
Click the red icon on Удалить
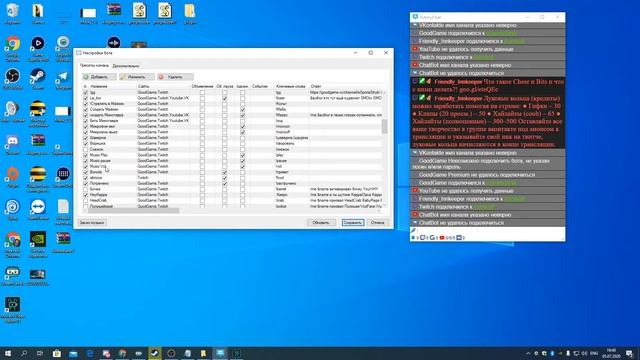[161, 77]
